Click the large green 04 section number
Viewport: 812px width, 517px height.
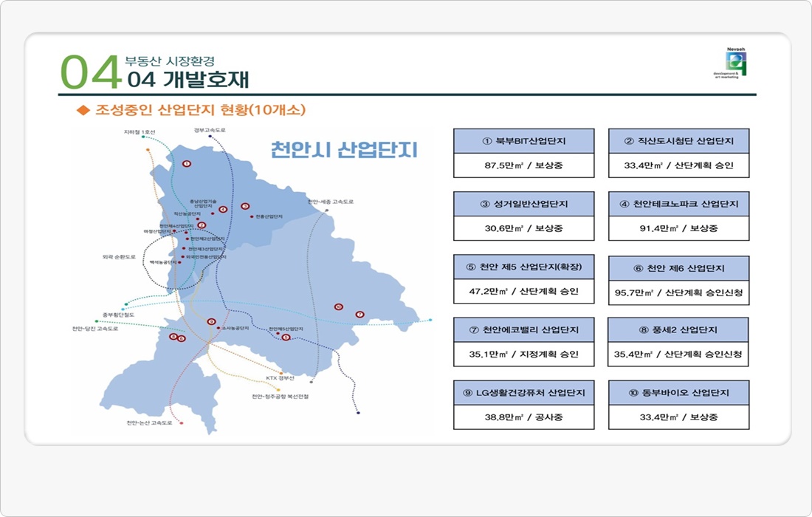(90, 72)
